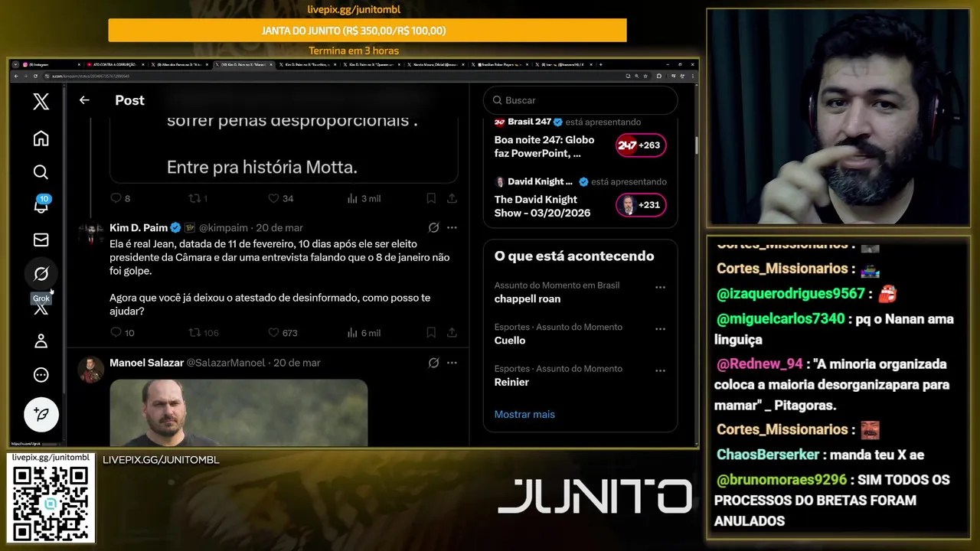Click the compose Post feather button

[41, 415]
